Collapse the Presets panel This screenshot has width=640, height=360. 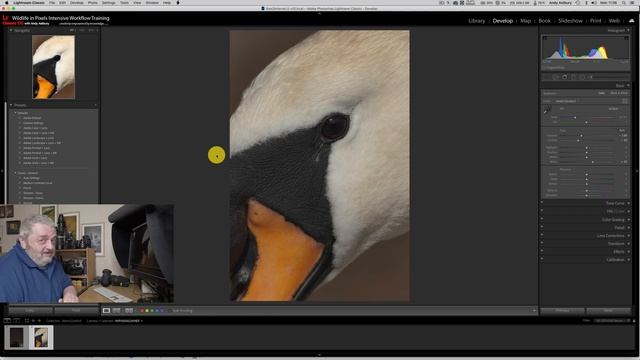coord(11,105)
